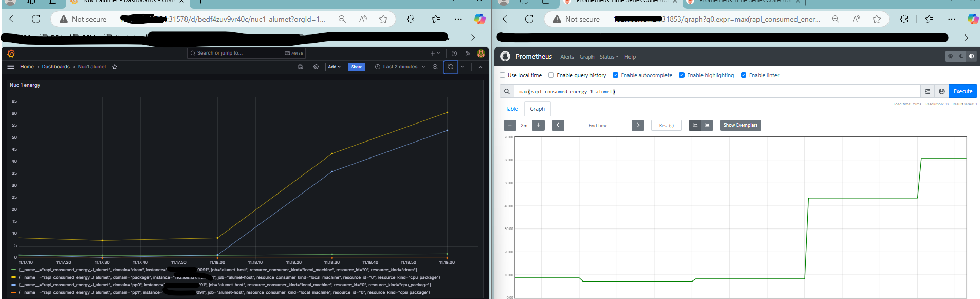
Task: Switch to the Table tab
Action: click(512, 109)
